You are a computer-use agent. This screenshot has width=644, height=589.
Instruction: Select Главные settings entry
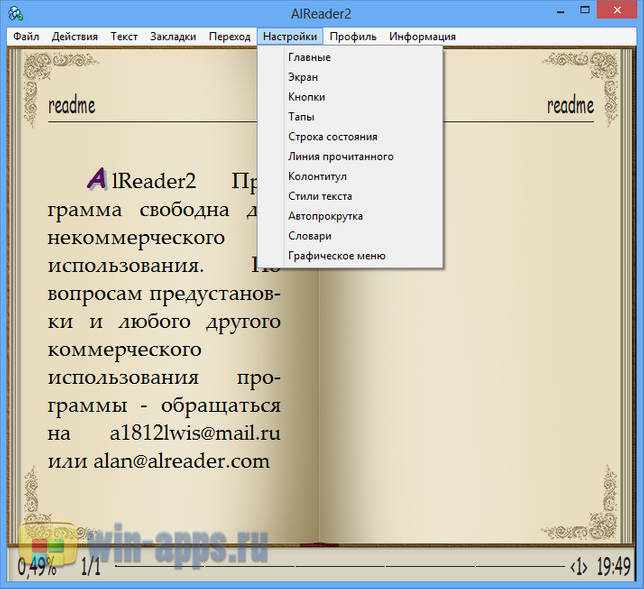350,58
